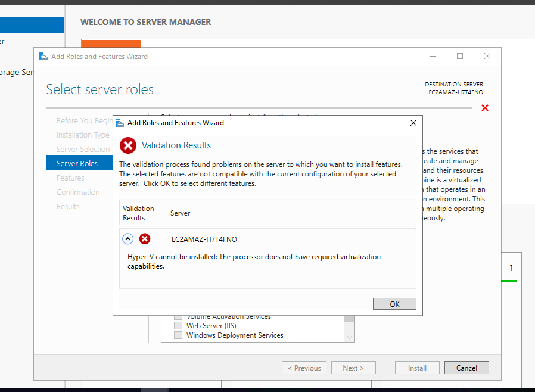Click the orange tile in Server Manager
535x392 pixels.
111,43
